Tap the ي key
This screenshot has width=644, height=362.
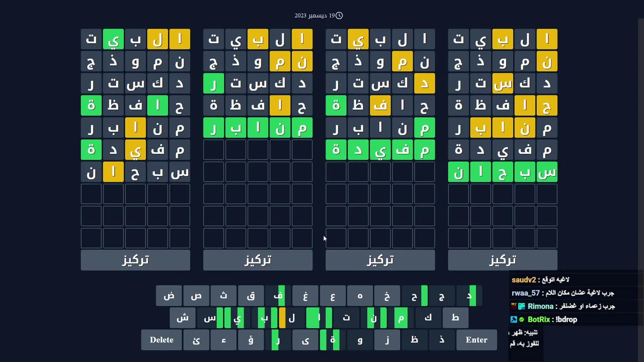click(237, 318)
